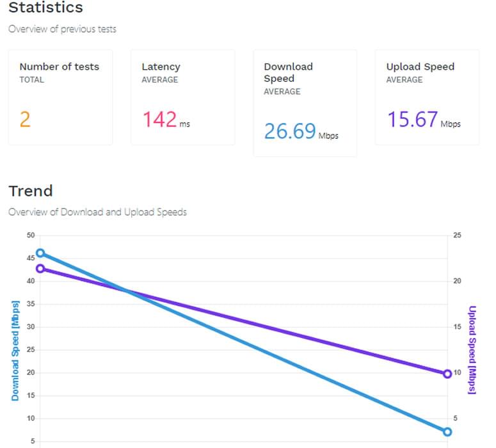Click the 142 ms latency value
The image size is (496, 448).
pos(166,120)
